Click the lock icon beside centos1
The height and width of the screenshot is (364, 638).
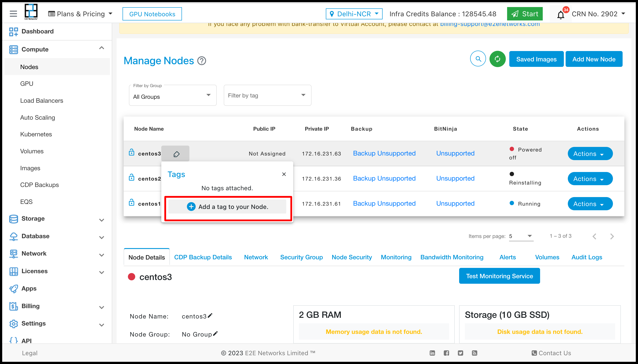[x=132, y=202]
